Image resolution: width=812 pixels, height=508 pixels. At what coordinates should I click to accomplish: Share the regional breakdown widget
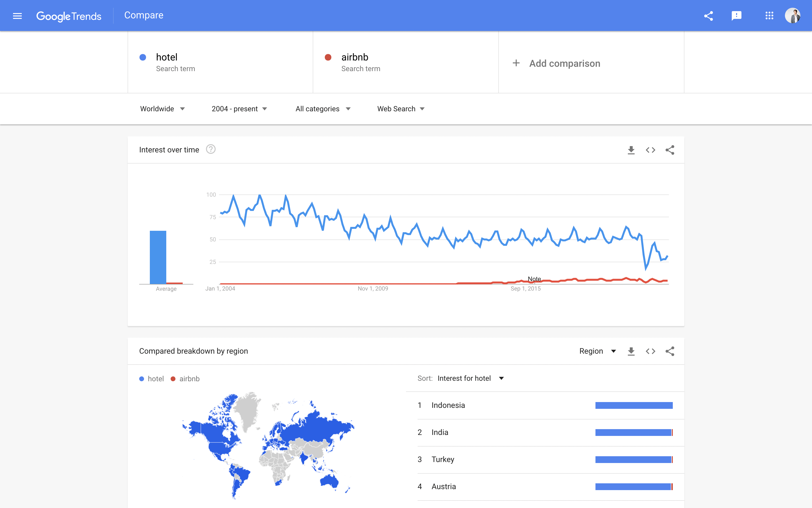coord(670,351)
